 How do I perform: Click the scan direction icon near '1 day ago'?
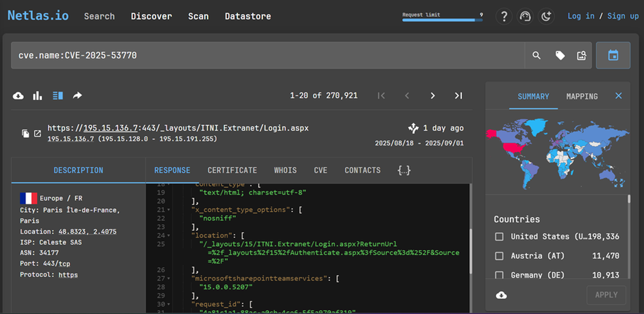pos(413,128)
